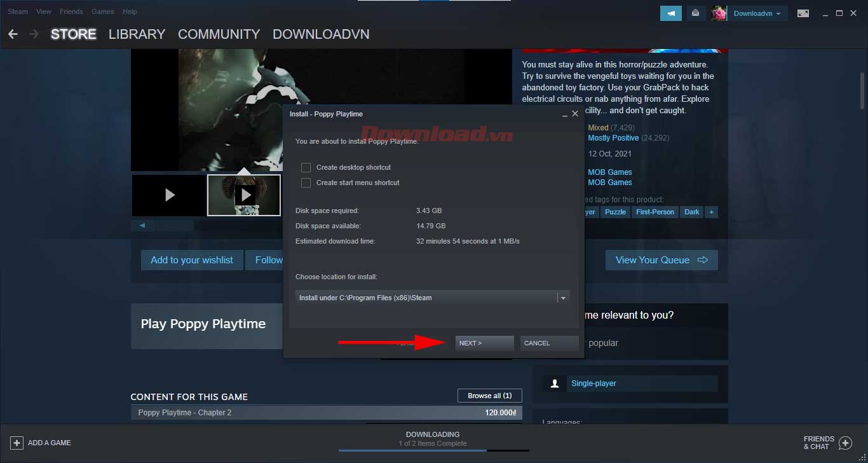This screenshot has height=463, width=868.
Task: Open the DOWNLOADVN profile tab
Action: (x=321, y=34)
